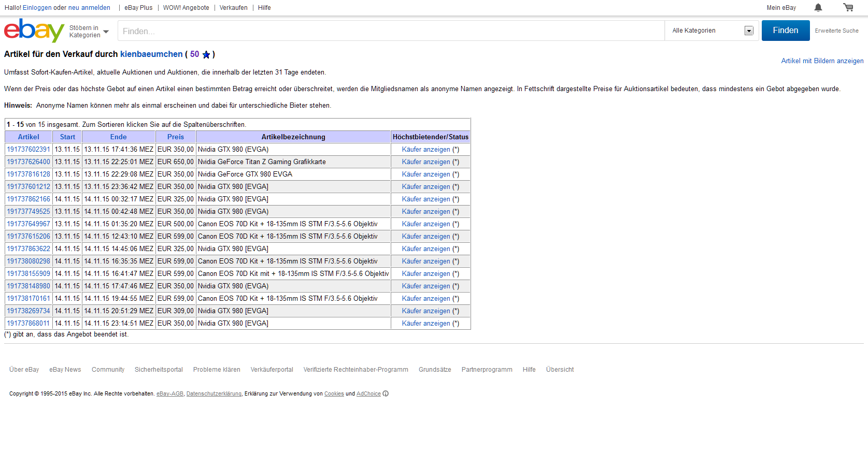Open the Cookies link in footer
The width and height of the screenshot is (868, 468).
[x=334, y=394]
